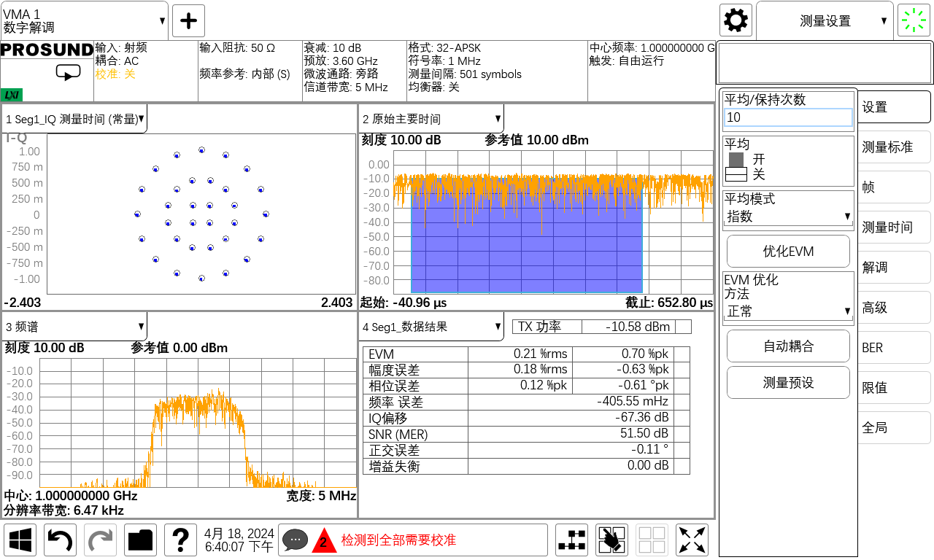The height and width of the screenshot is (560, 934).
Task: Turn averaging on (开)
Action: tap(737, 159)
